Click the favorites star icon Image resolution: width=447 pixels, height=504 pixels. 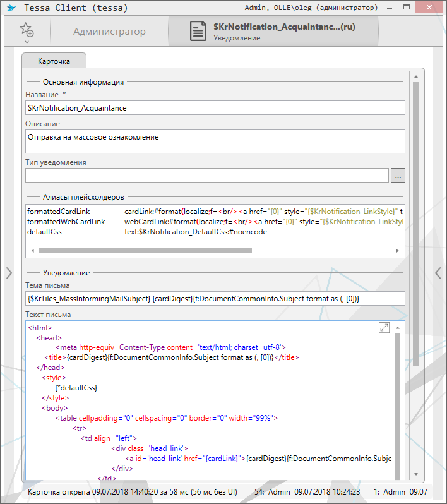(27, 30)
